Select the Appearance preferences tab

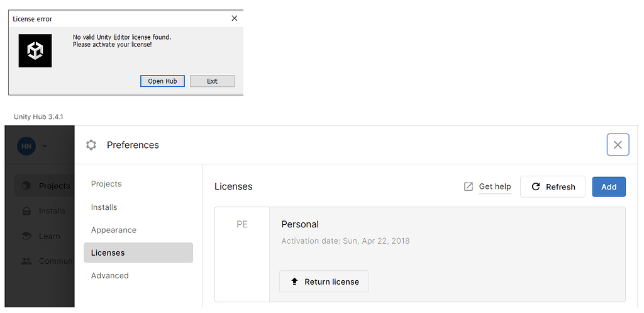[x=114, y=230]
